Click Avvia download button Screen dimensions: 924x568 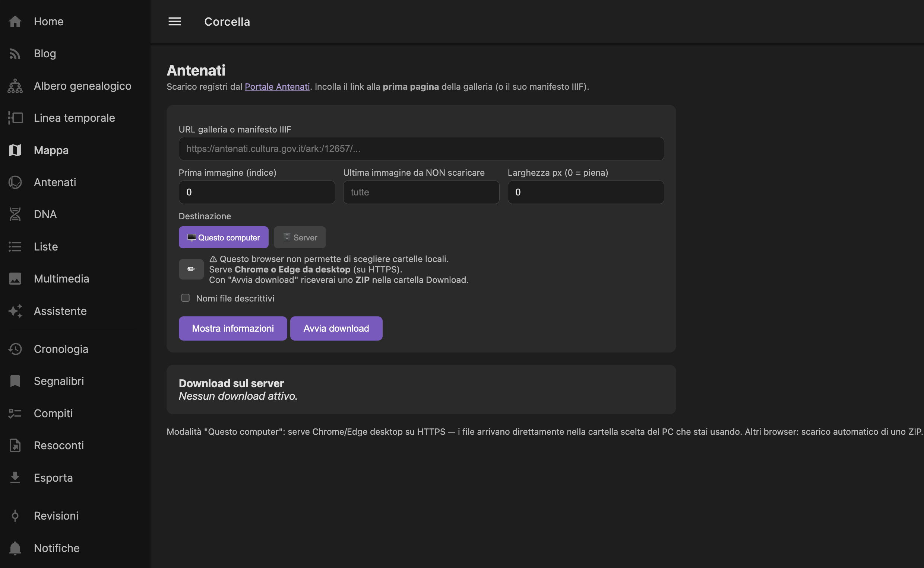(336, 328)
